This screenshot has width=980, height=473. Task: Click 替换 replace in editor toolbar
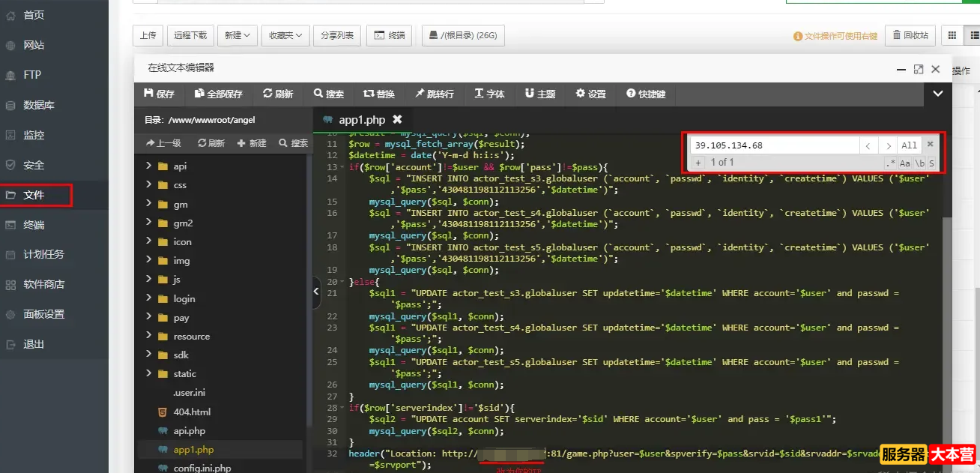tap(379, 94)
